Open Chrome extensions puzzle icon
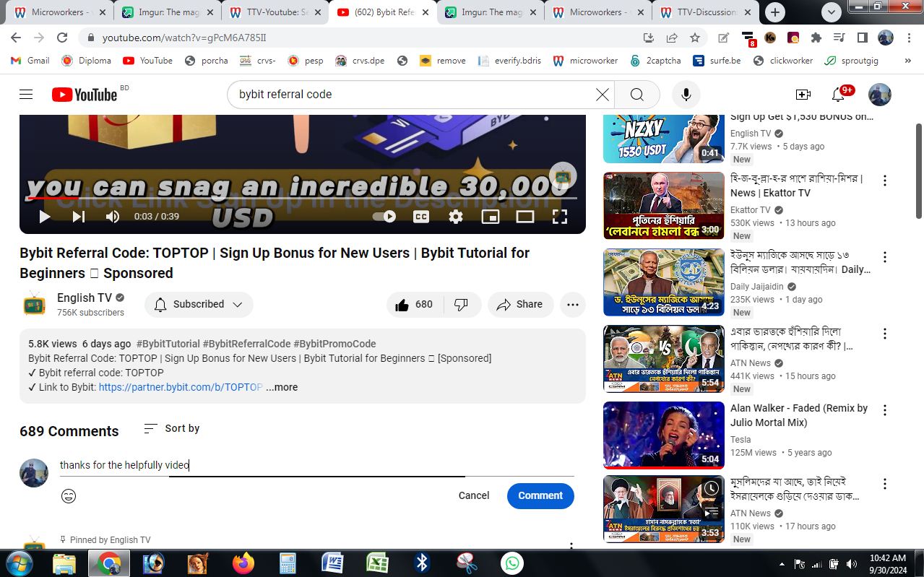This screenshot has width=924, height=577. click(x=816, y=38)
